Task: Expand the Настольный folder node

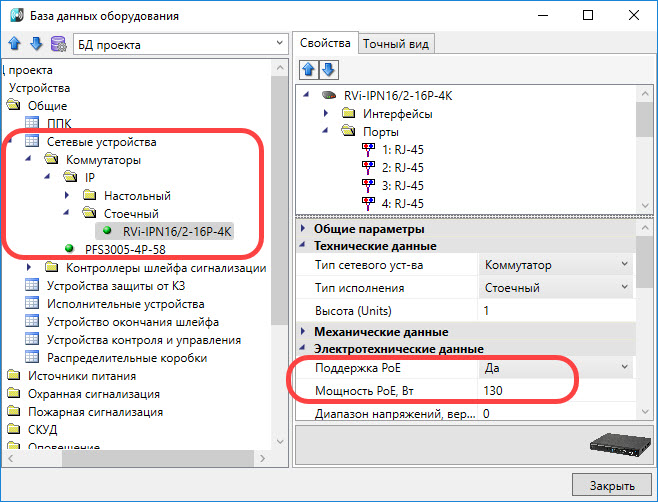Action: (67, 195)
